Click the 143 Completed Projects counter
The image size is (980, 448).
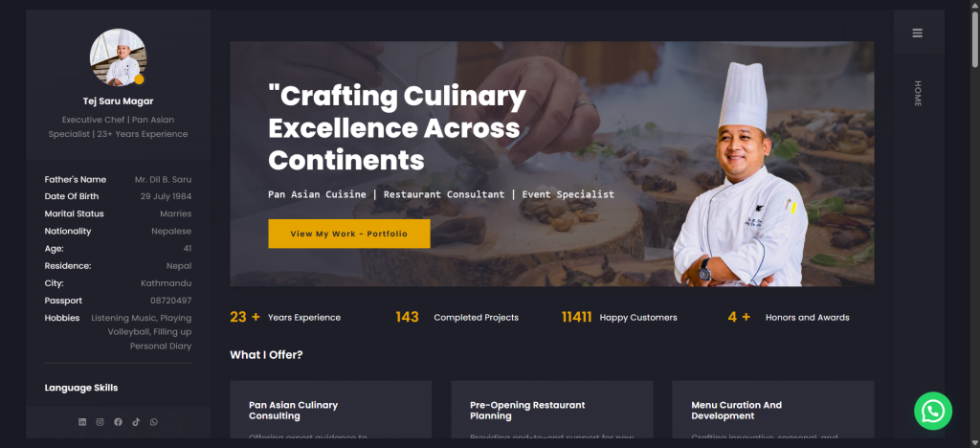coord(457,318)
